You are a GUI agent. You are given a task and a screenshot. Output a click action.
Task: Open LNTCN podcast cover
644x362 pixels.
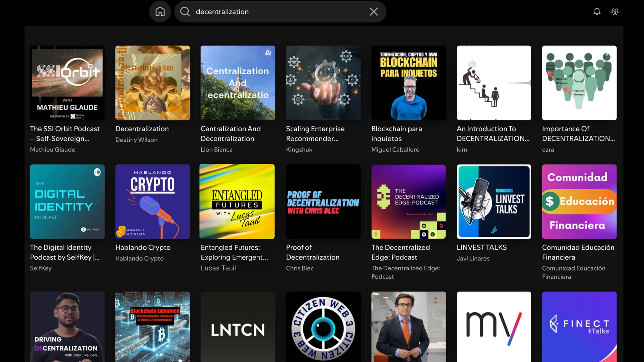[x=238, y=327]
